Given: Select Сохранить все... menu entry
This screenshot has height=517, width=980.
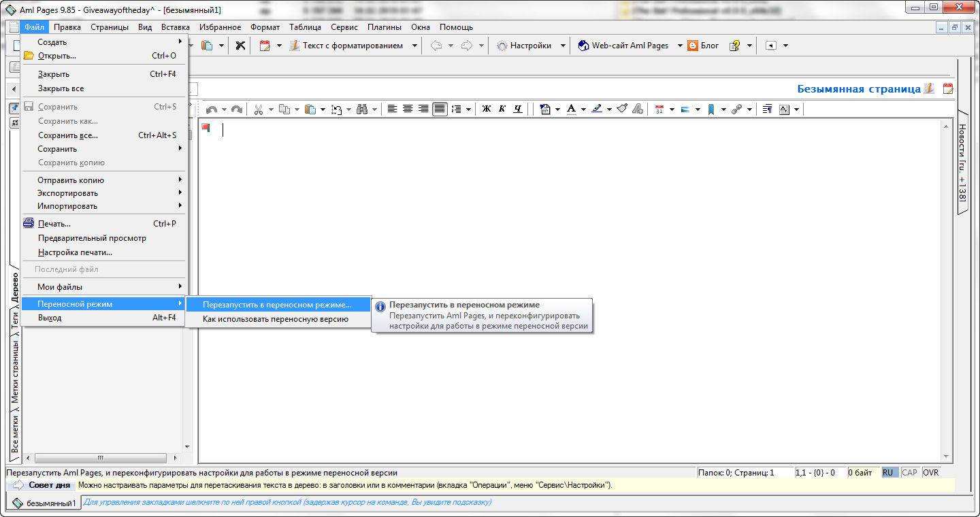Looking at the screenshot, I should [x=103, y=135].
